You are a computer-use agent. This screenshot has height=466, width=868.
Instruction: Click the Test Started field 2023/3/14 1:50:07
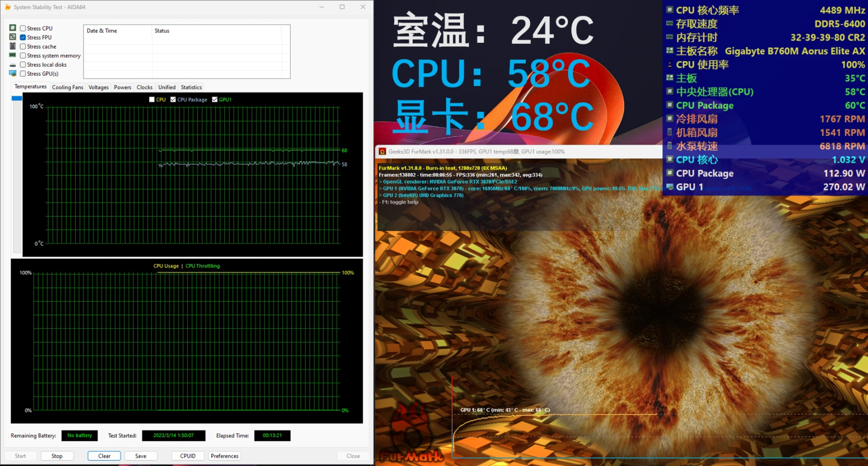pos(174,436)
